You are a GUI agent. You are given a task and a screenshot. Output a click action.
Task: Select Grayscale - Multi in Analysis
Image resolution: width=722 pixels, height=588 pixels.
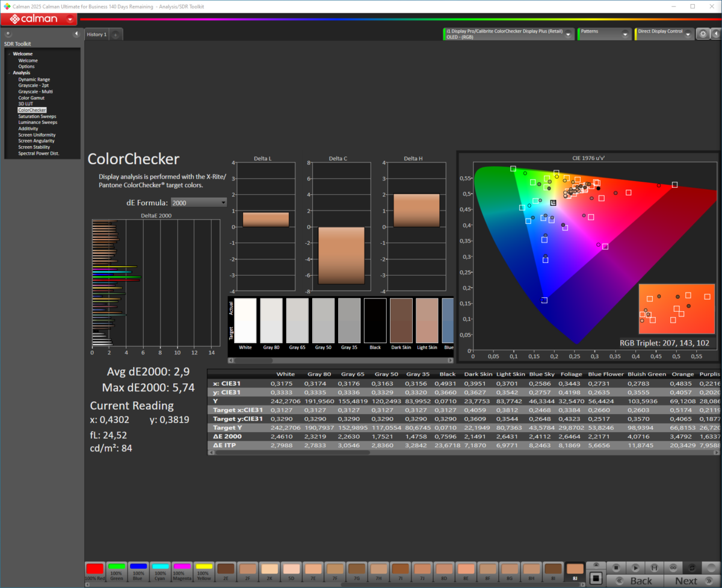pyautogui.click(x=35, y=91)
